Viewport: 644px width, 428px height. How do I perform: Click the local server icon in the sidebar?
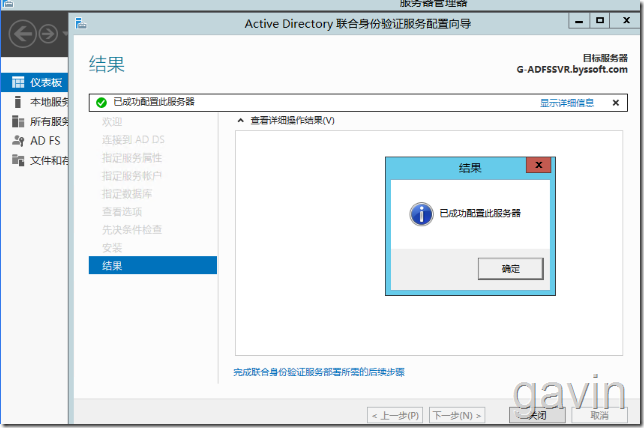coord(17,101)
